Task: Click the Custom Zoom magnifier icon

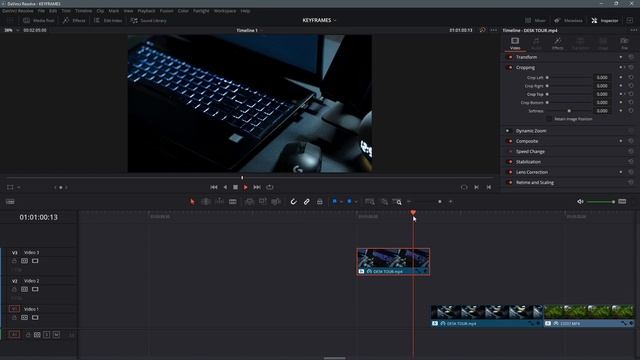Action: click(x=397, y=202)
